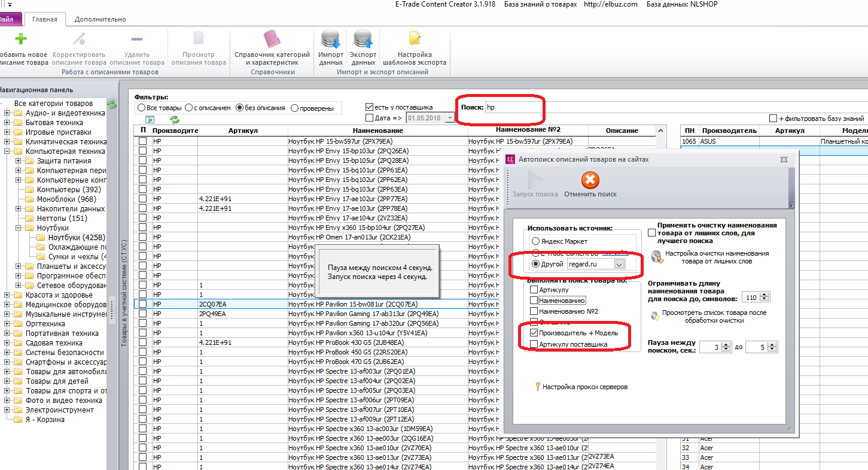
Task: Sort by the 'Наименование' column header
Action: [377, 131]
